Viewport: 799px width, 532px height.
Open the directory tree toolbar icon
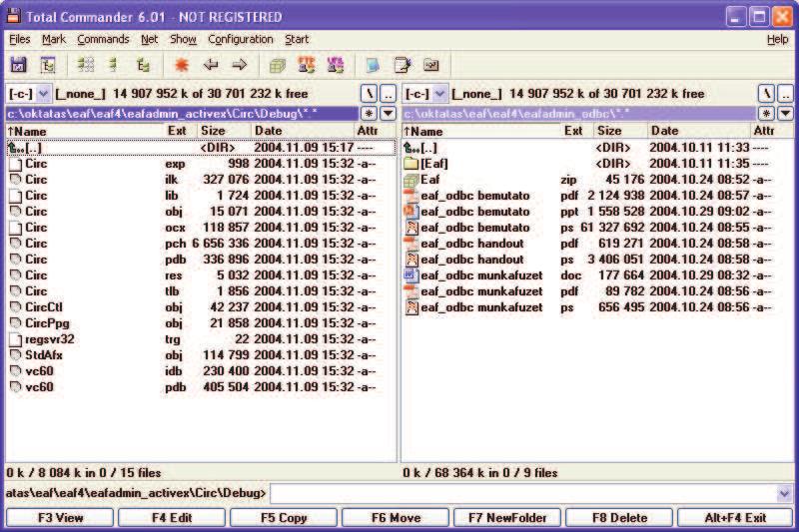[48, 65]
